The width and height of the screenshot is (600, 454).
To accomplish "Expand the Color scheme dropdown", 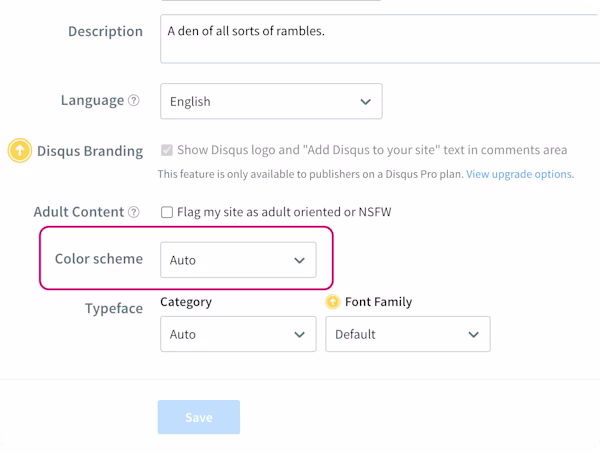I will point(238,260).
